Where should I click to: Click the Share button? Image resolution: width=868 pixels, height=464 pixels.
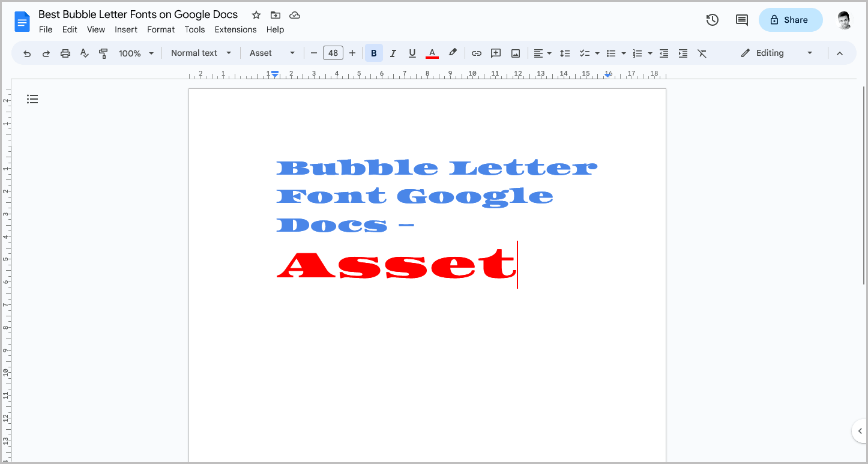[x=791, y=20]
